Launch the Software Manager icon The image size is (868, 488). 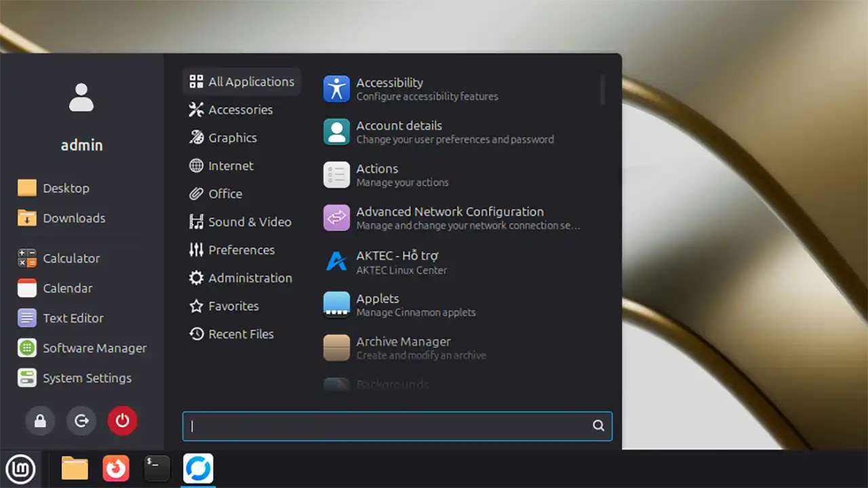click(27, 348)
